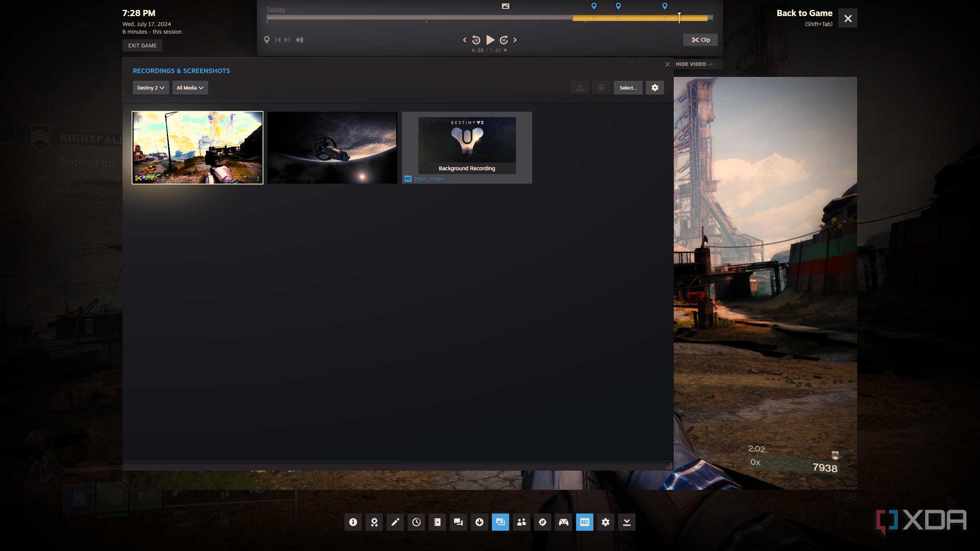
Task: Click the collapse toolbar down-arrow icon
Action: click(627, 522)
